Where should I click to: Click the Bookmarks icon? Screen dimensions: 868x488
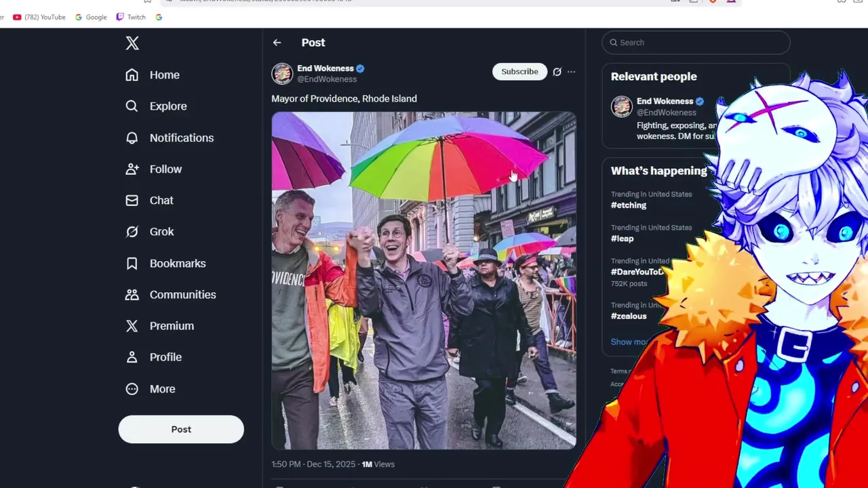pos(132,263)
